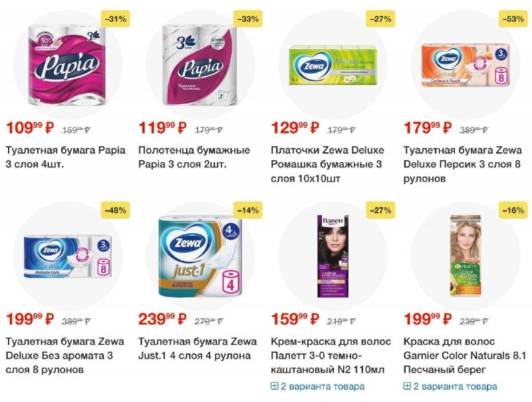Open Zewa Deluxe Без аромата product image
The width and height of the screenshot is (532, 402).
[68, 256]
